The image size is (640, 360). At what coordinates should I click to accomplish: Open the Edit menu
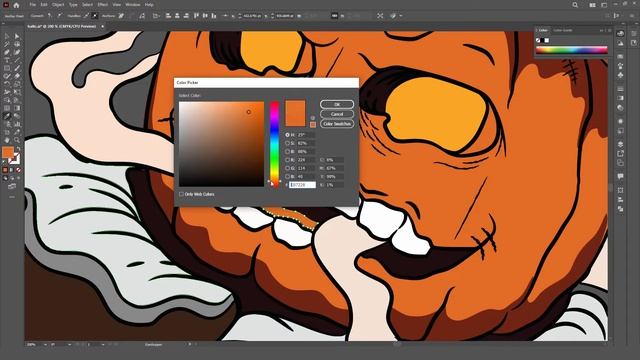click(x=44, y=5)
